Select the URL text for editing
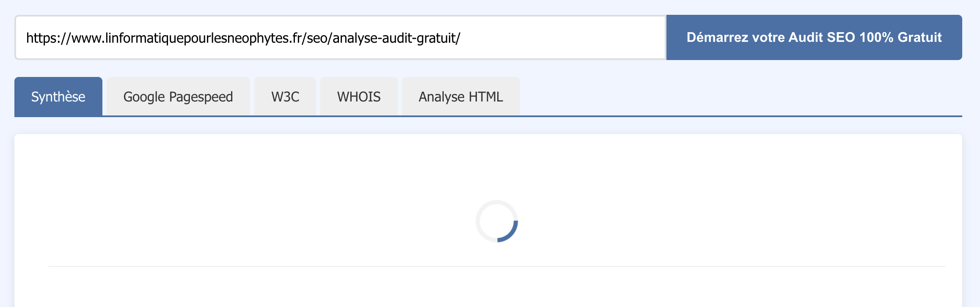Viewport: 980px width, 307px height. click(x=243, y=37)
